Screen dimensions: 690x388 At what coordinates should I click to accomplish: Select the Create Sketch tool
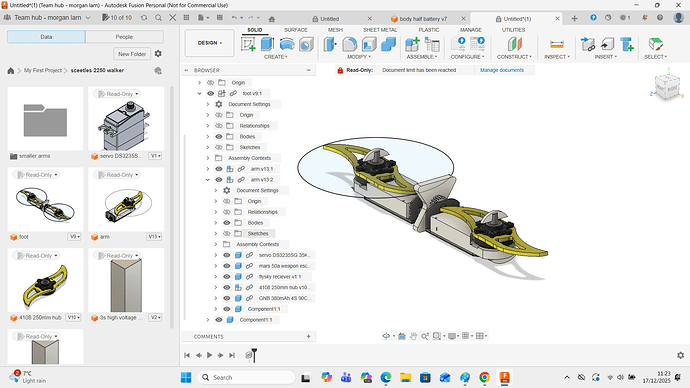(249, 44)
